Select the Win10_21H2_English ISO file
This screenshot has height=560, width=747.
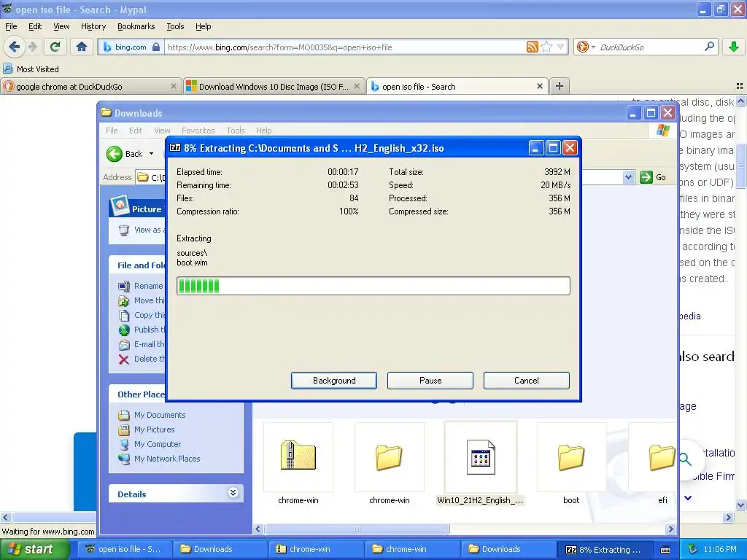pos(480,457)
